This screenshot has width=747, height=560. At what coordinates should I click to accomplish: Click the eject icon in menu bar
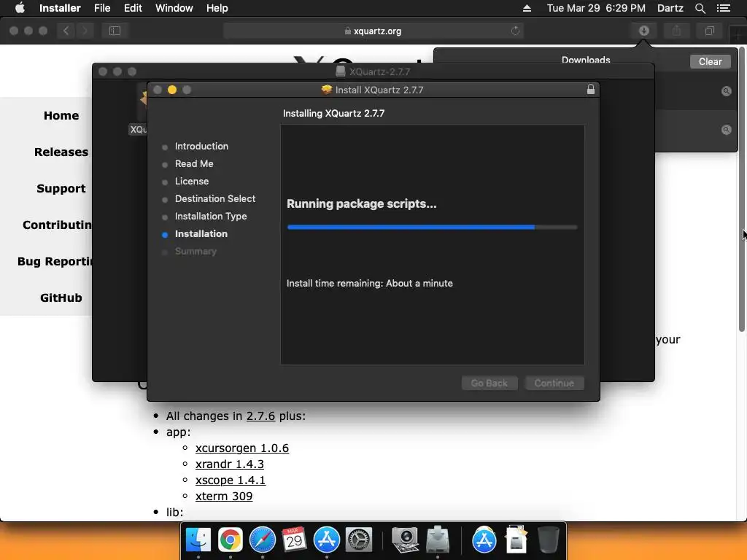527,8
